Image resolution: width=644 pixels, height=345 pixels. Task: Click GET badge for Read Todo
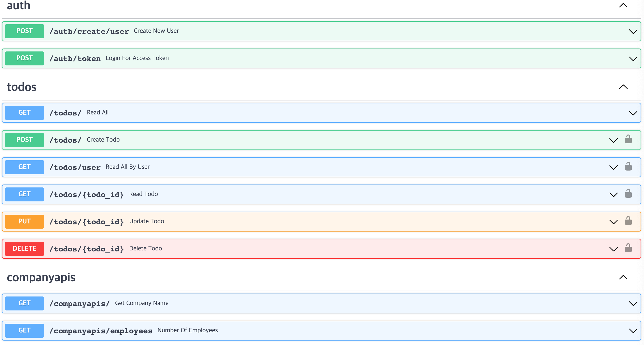click(25, 194)
